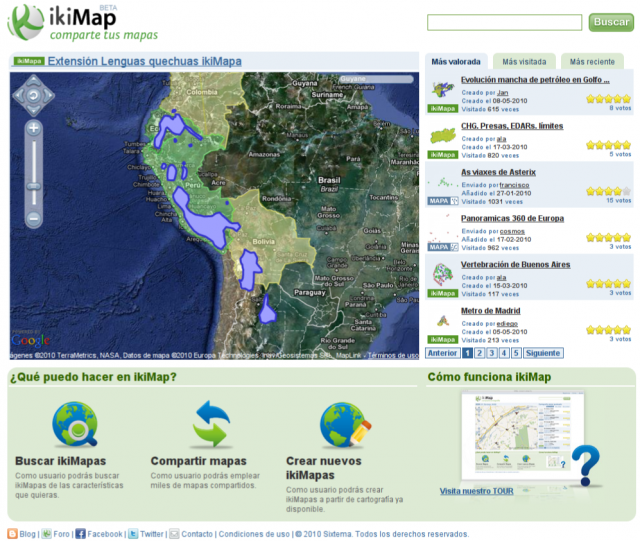
Task: Open the Términos de uso map link
Action: coord(393,355)
